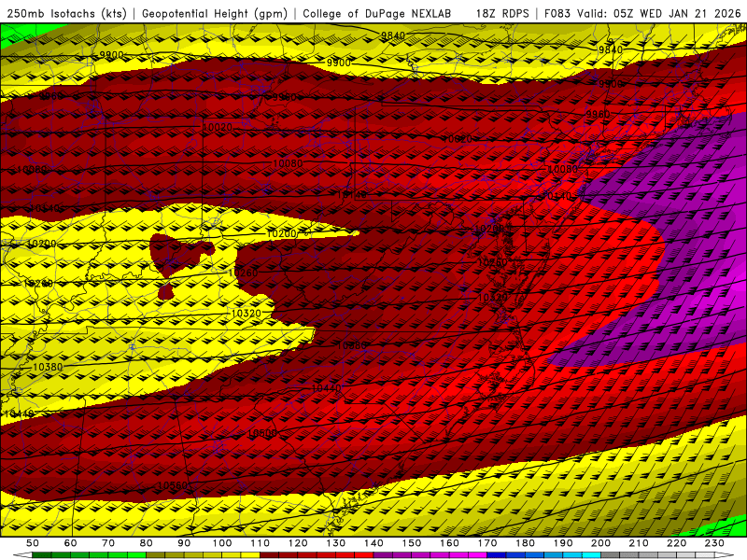The image size is (747, 560).
Task: Click the 70 value on the color scale
Action: pos(108,543)
